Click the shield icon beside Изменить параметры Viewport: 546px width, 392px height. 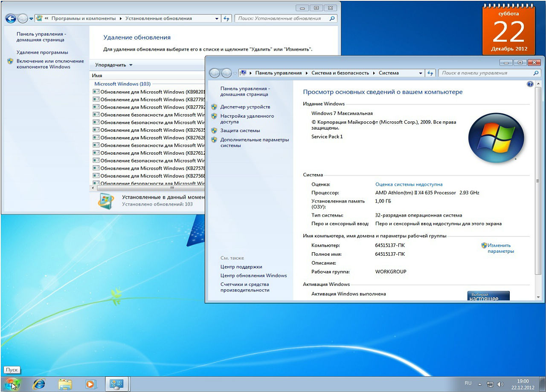[x=484, y=245]
